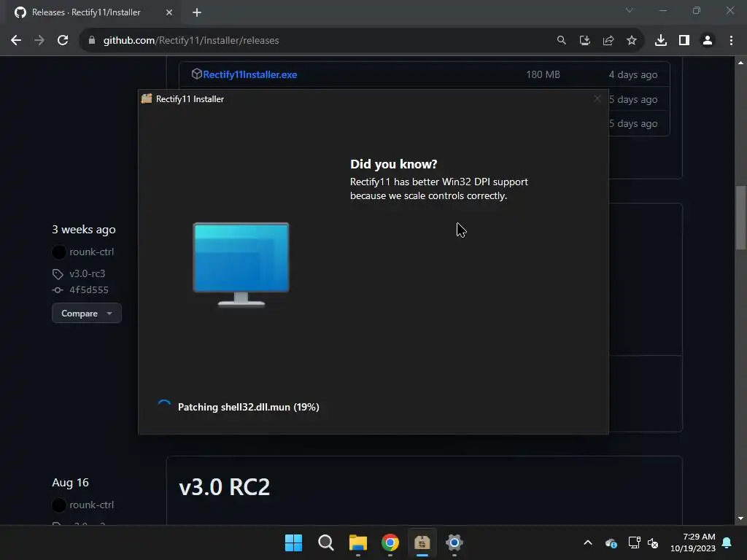Click the '3 weeks ago' release date
Screen dimensions: 747x560
point(84,230)
